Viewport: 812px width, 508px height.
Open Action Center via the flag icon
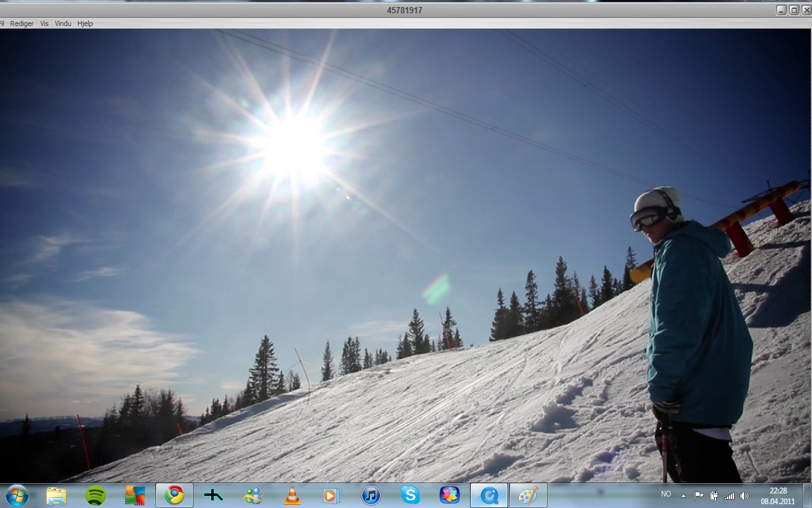click(698, 495)
